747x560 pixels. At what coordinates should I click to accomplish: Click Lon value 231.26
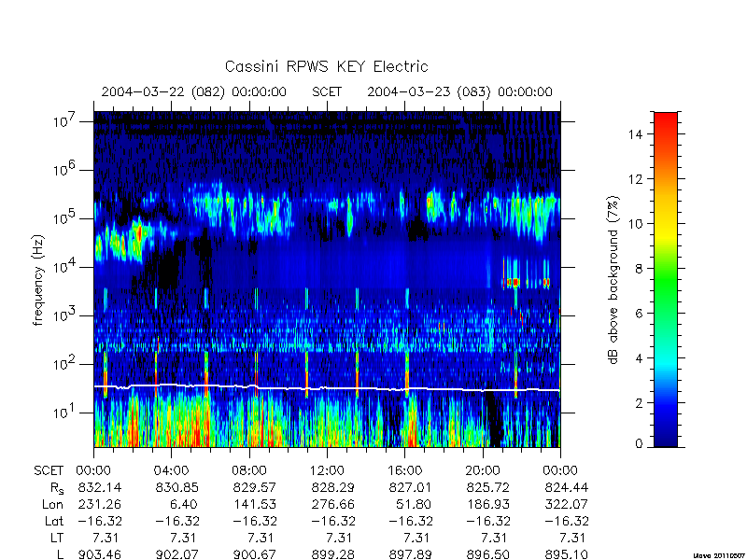(x=100, y=504)
